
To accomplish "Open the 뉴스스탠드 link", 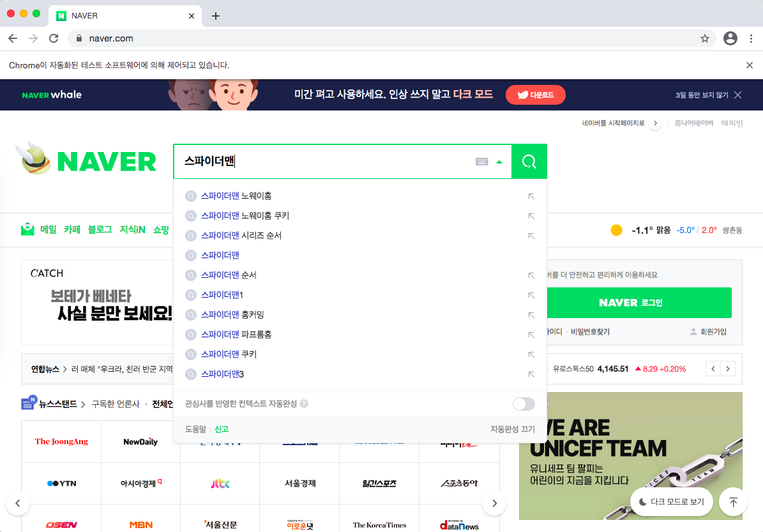I will pyautogui.click(x=58, y=404).
